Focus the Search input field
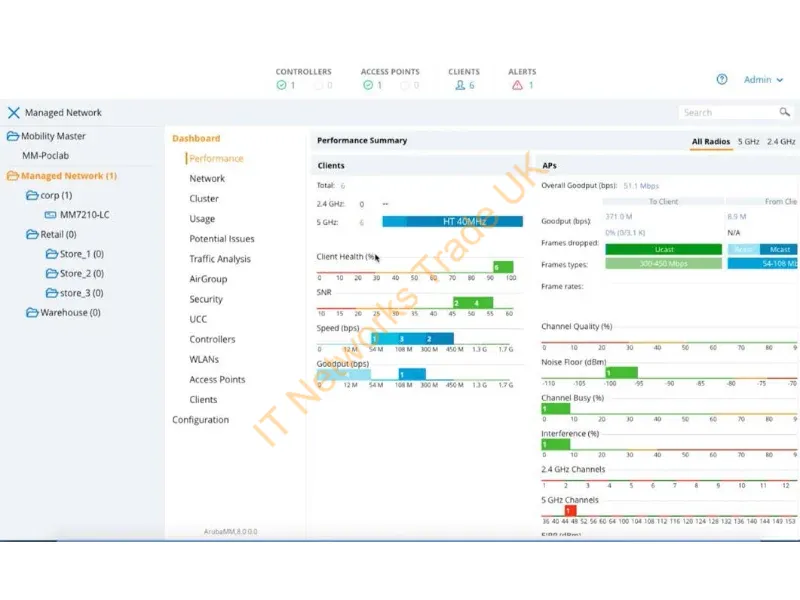 [x=728, y=112]
